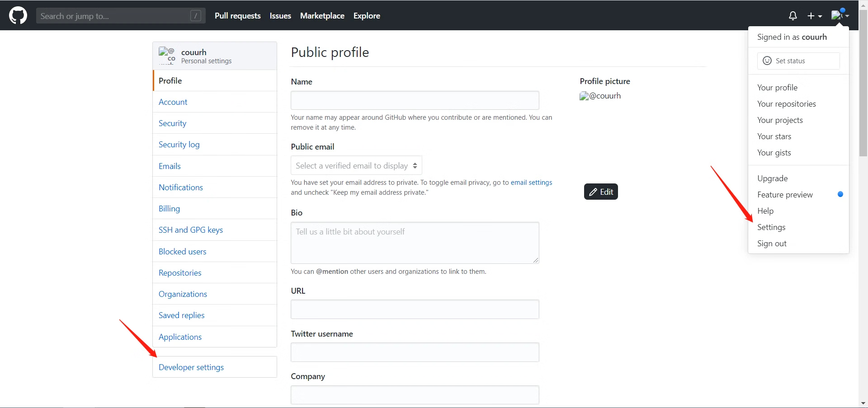The image size is (868, 408).
Task: Choose Settings from user menu
Action: point(798,227)
